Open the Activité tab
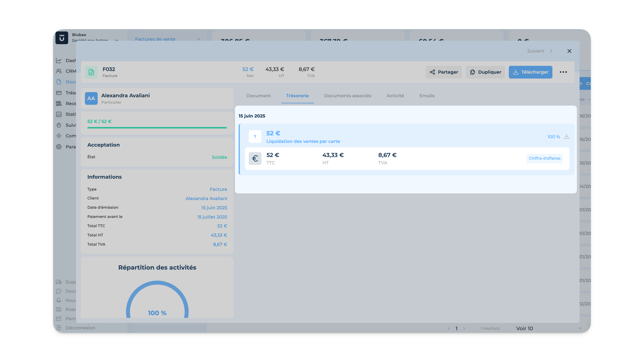 point(395,96)
